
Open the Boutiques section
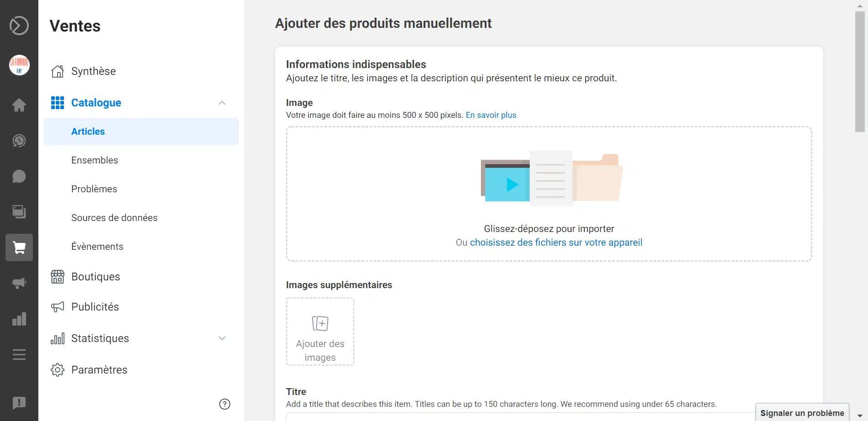tap(95, 277)
